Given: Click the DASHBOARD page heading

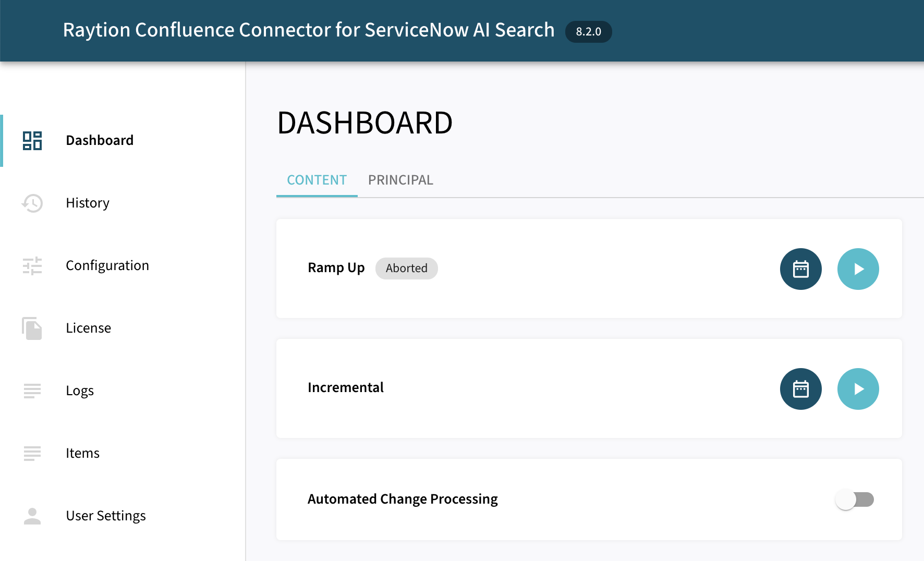Looking at the screenshot, I should (x=364, y=123).
